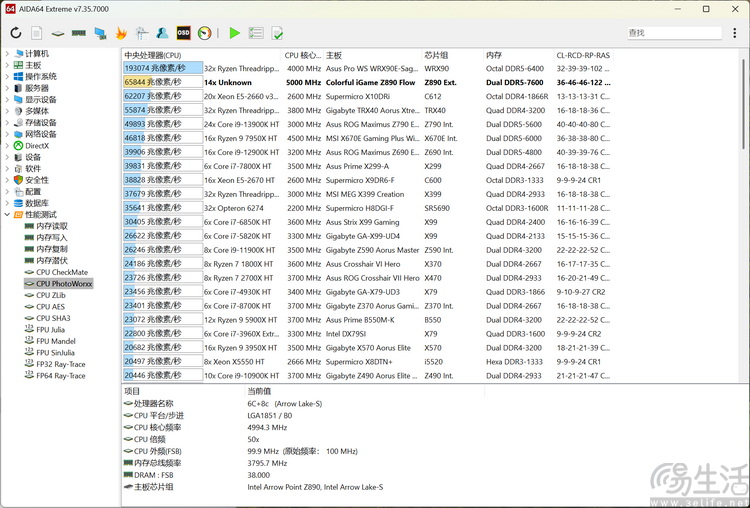Expand the 显示设备 tree node
The height and width of the screenshot is (508, 750).
(x=7, y=99)
